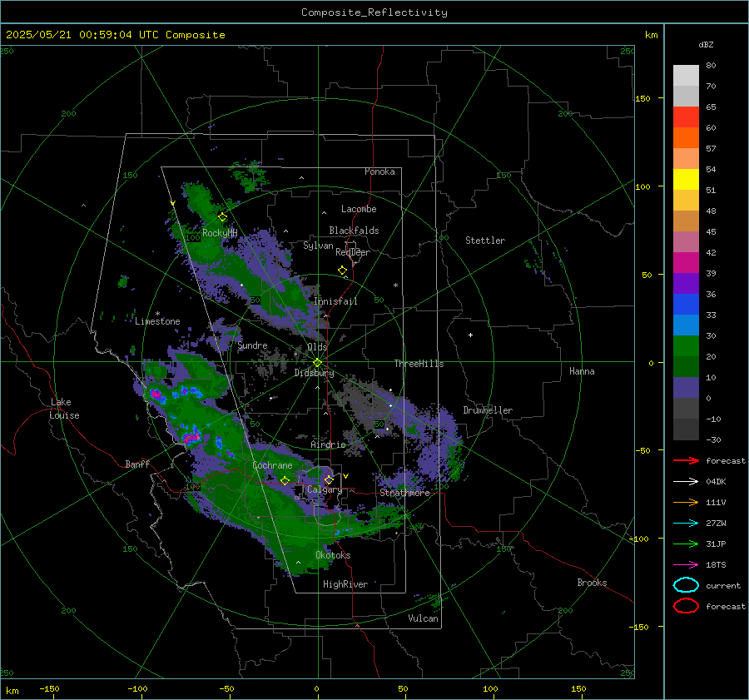This screenshot has height=700, width=749.
Task: Click the RedDeer city label
Action: coord(353,252)
